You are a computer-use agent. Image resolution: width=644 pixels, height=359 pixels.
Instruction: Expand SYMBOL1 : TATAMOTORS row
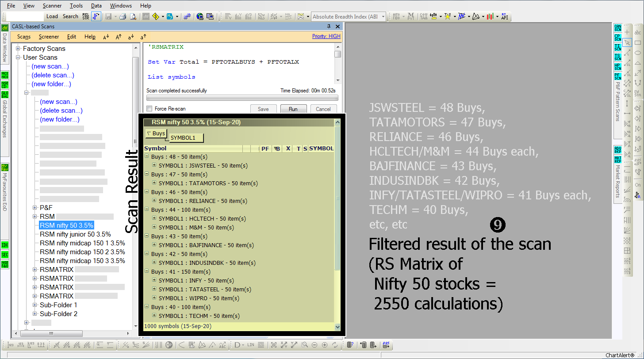[x=154, y=183]
